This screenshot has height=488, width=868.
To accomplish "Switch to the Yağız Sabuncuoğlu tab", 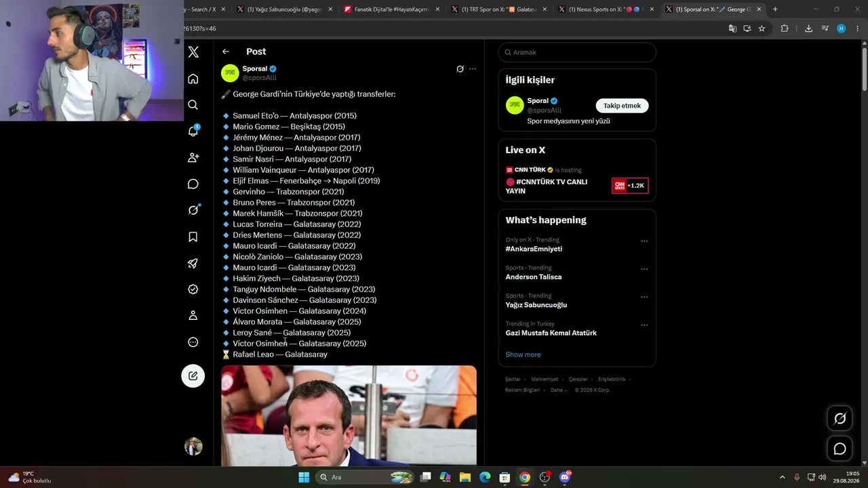I will (284, 9).
